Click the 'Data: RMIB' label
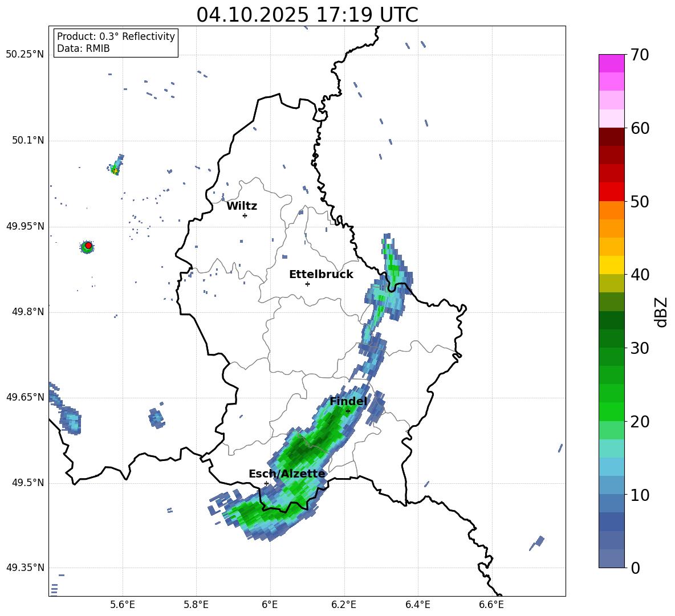 (x=83, y=48)
